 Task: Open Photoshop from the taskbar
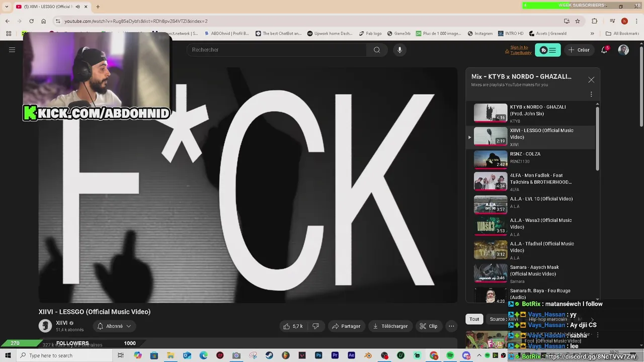pos(318,355)
